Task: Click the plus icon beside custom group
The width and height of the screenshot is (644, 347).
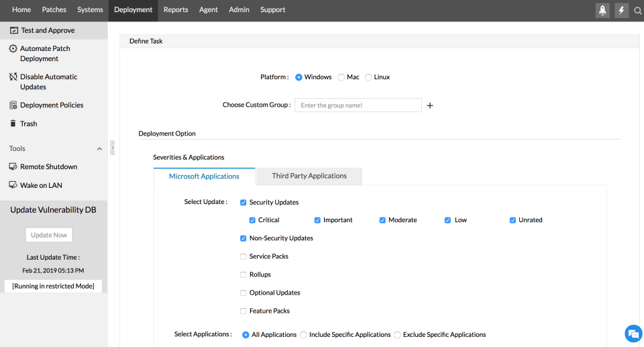Action: coord(430,105)
